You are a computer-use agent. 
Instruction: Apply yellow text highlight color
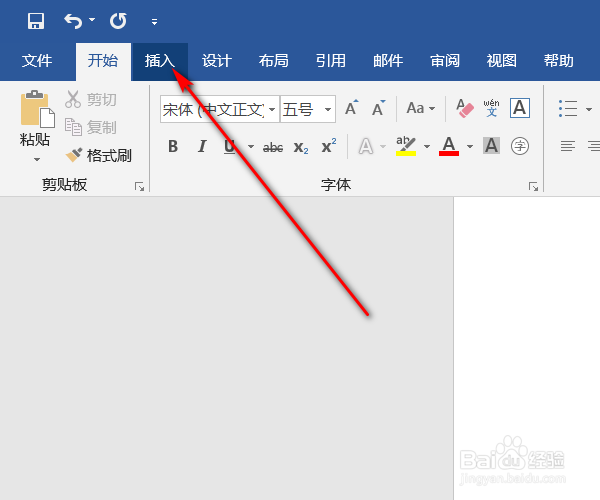click(406, 146)
